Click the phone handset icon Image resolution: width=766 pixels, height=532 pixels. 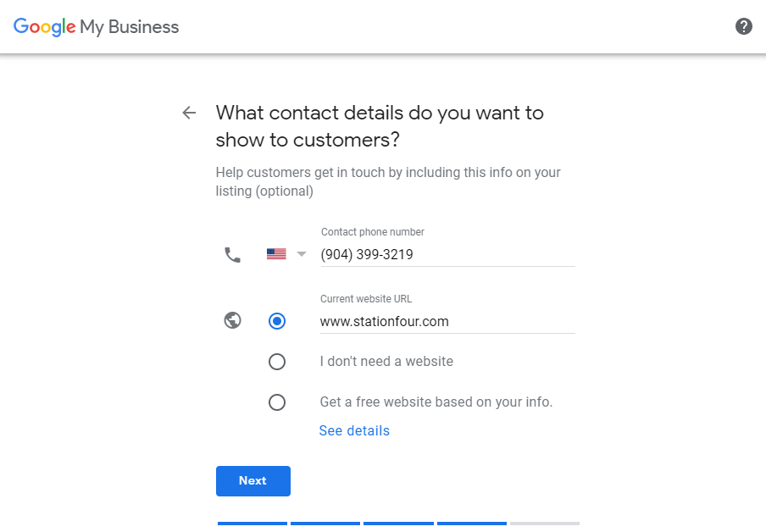[232, 255]
